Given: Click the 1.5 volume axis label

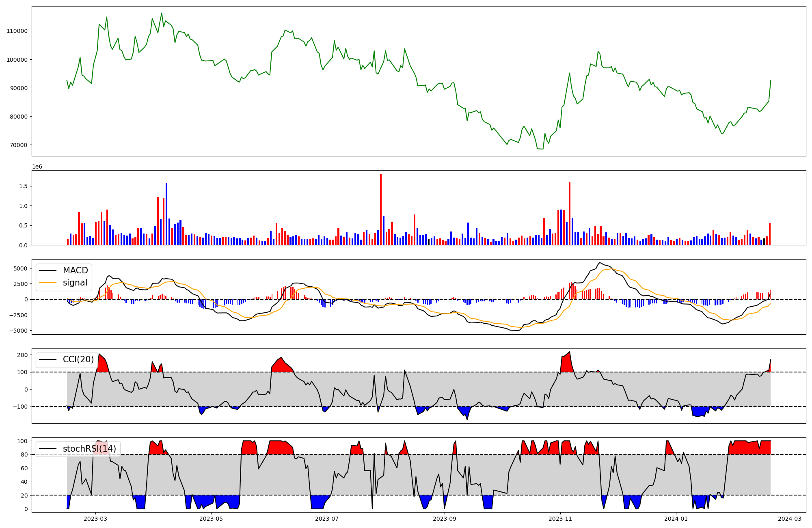Looking at the screenshot, I should click(23, 186).
